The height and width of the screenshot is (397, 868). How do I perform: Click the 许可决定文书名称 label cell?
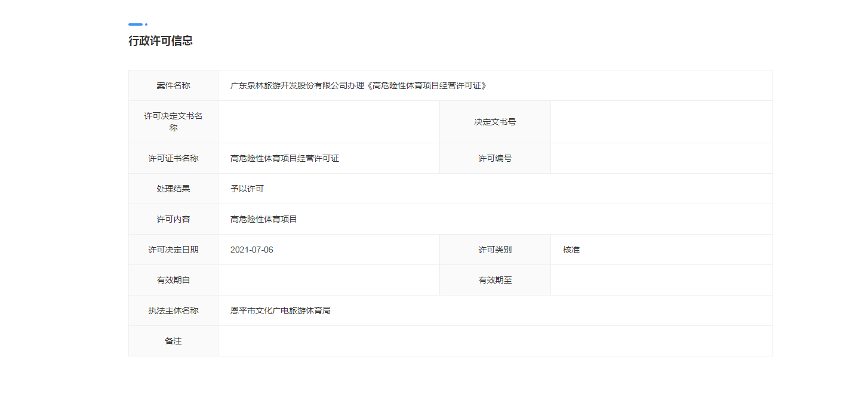click(174, 122)
